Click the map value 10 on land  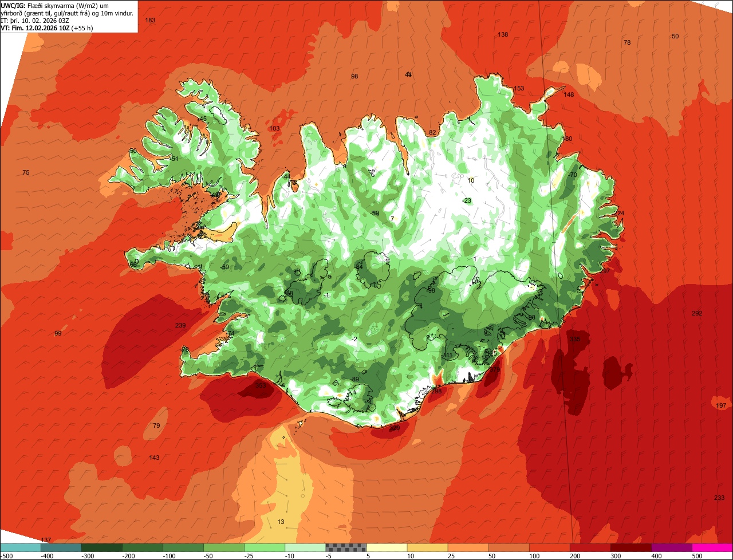(471, 180)
